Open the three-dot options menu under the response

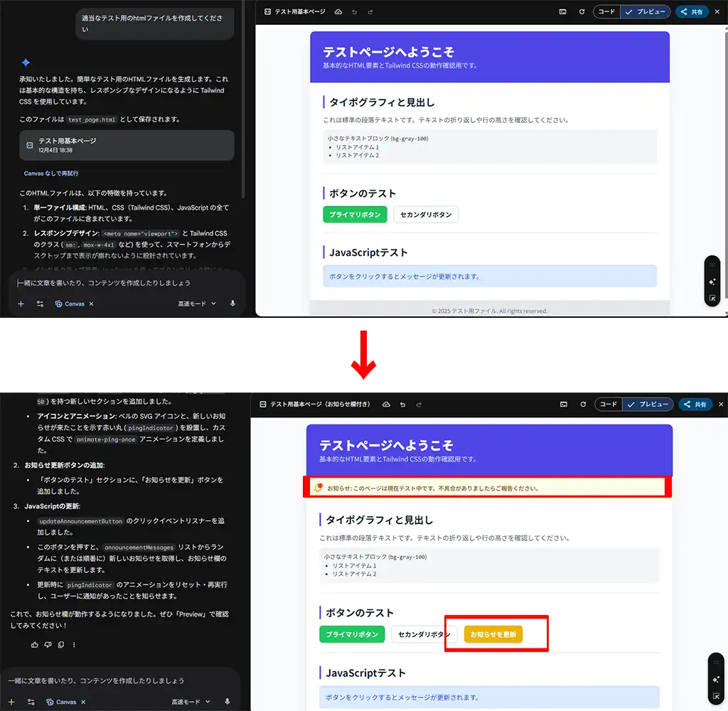coord(74,644)
